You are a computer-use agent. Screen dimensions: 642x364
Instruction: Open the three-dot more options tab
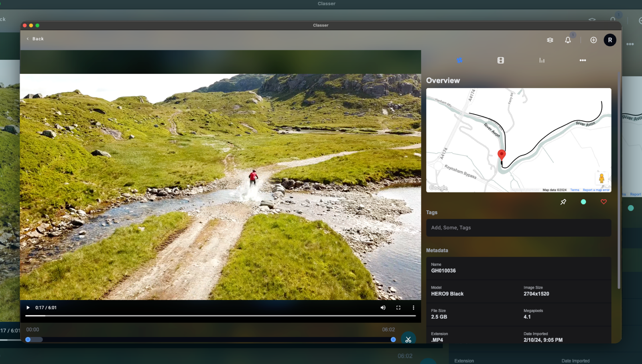coord(583,61)
